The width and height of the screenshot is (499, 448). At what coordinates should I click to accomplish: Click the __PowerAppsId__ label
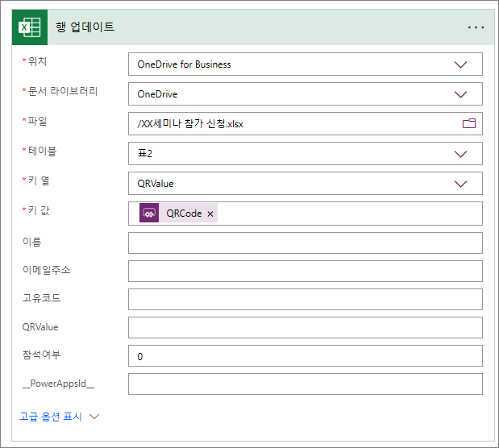[58, 384]
